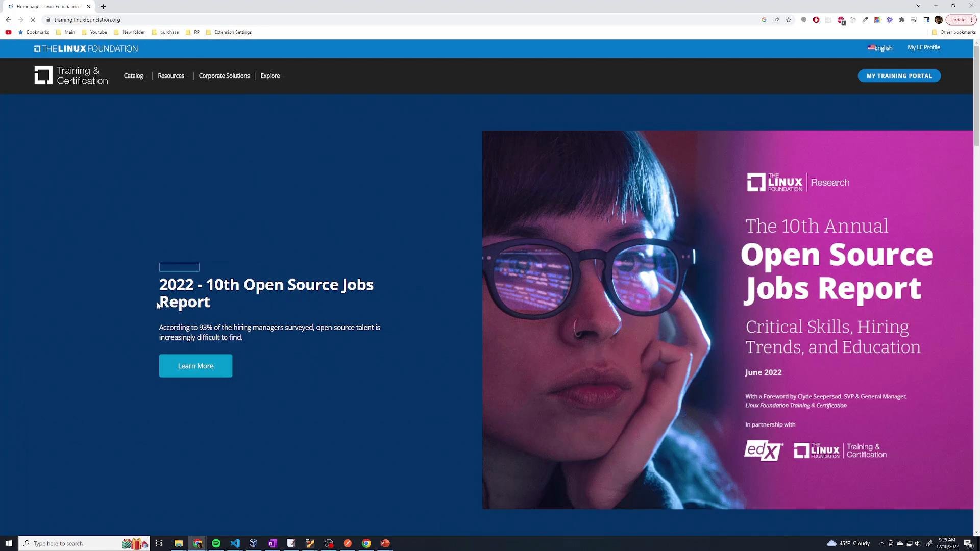980x551 pixels.
Task: Open Visual Studio Code from the taskbar
Action: pyautogui.click(x=235, y=543)
